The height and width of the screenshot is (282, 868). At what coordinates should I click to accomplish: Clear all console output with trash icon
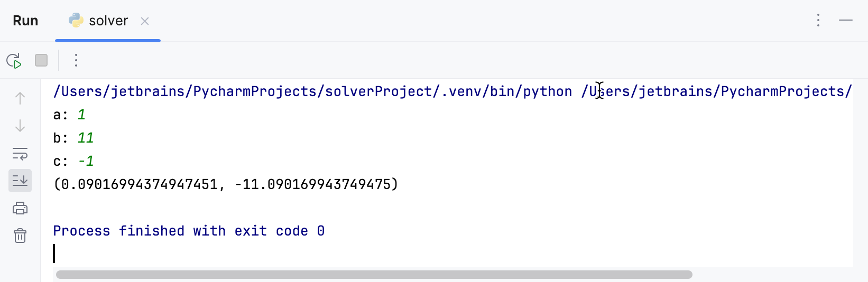click(20, 236)
